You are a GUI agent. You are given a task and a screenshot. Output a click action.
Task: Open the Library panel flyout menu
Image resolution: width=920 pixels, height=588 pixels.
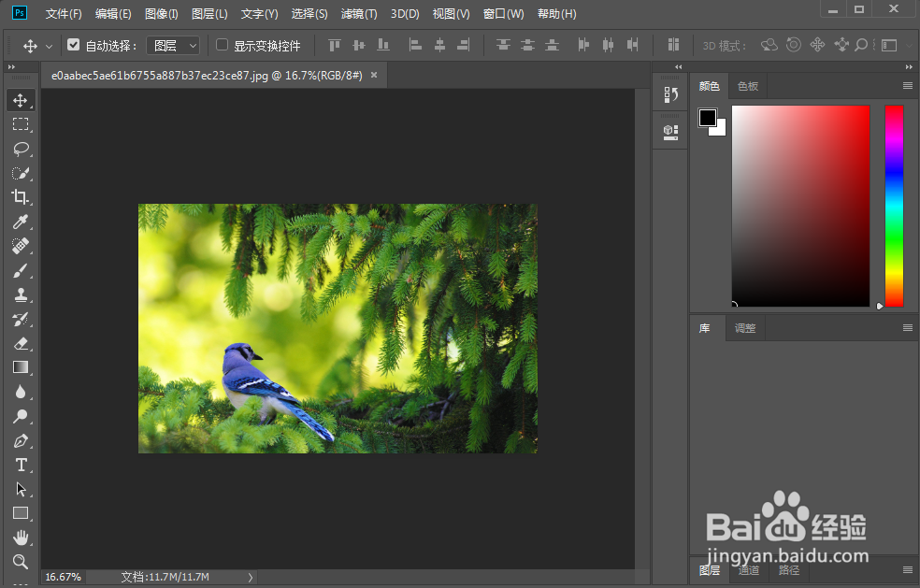click(x=907, y=327)
